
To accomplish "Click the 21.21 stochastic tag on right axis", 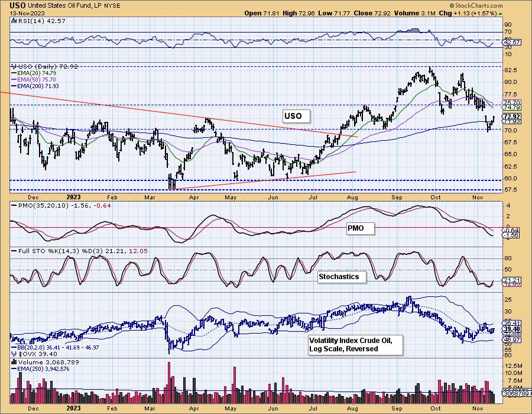I will [512, 280].
